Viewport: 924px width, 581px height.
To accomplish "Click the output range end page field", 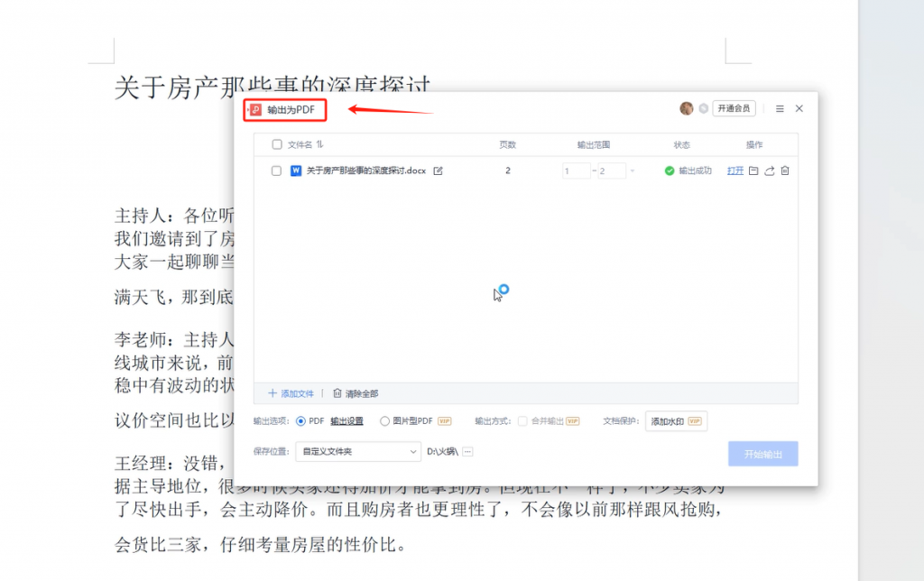I will coord(612,171).
